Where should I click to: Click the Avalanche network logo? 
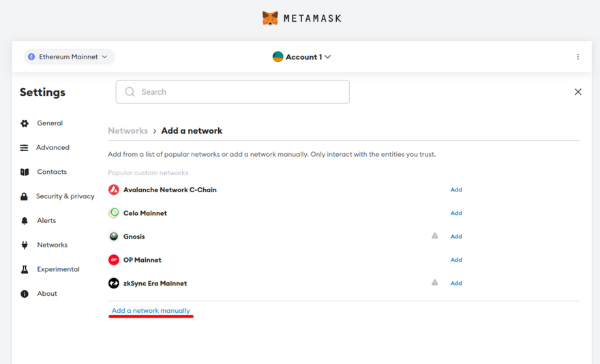(114, 189)
